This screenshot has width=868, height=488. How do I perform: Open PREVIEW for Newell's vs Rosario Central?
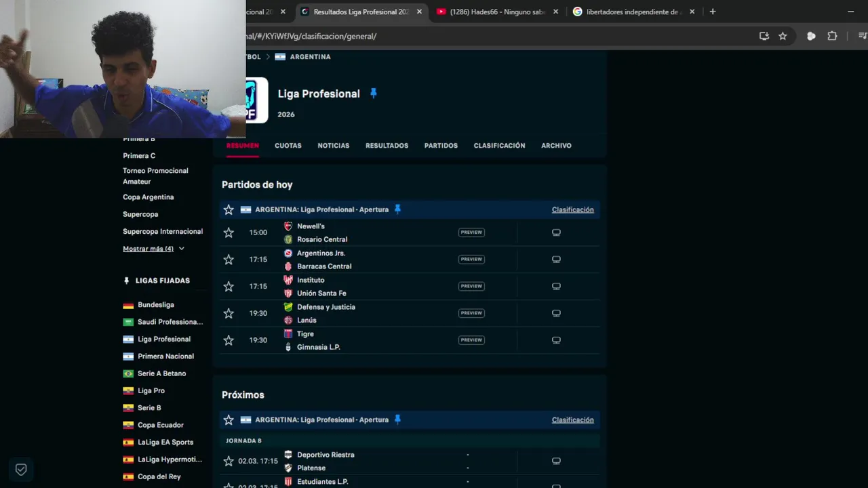click(471, 232)
